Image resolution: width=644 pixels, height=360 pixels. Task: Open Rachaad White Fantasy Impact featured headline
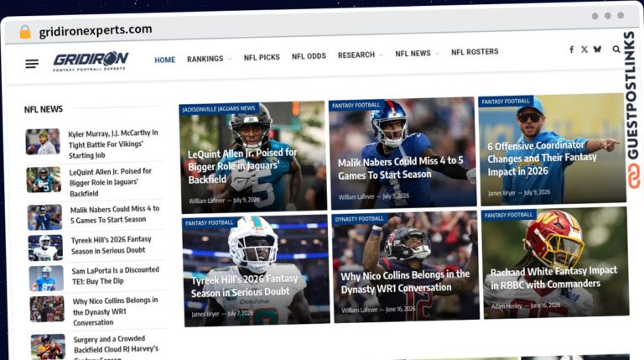click(x=553, y=278)
